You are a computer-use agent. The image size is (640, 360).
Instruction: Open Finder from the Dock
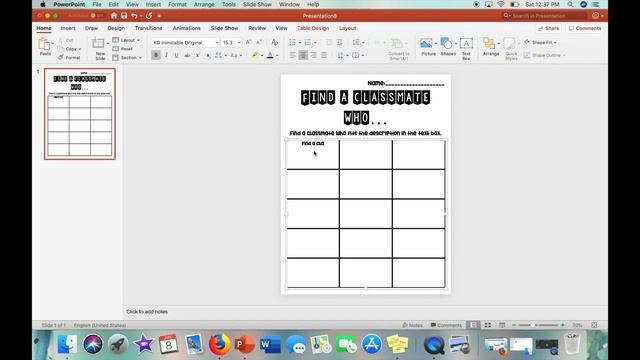click(x=67, y=344)
